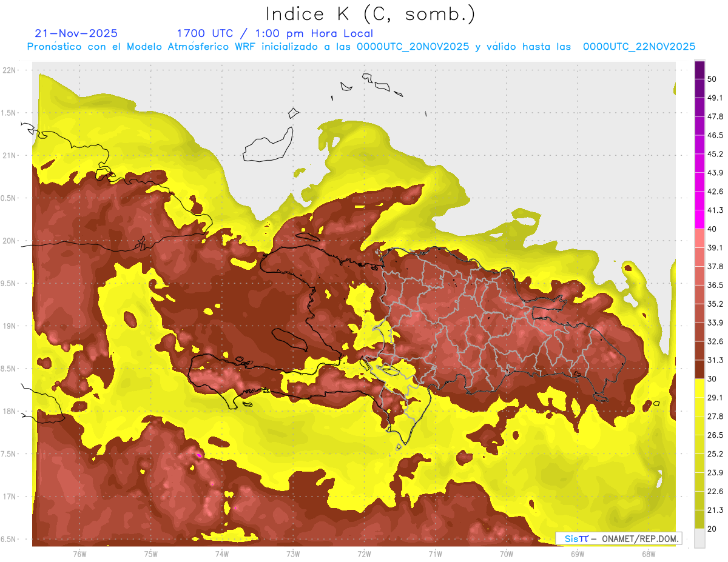Click the '20N' latitude label
Image resolution: width=728 pixels, height=562 pixels.
9,241
